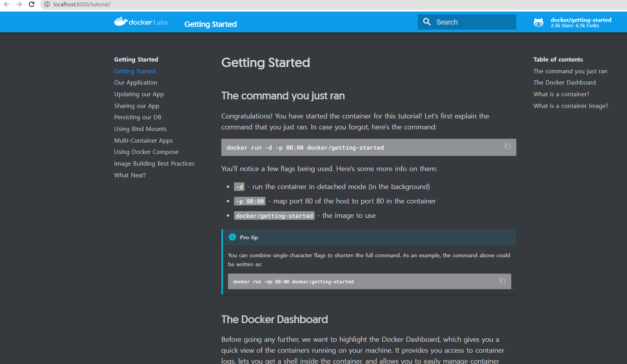This screenshot has width=627, height=364.
Task: Click the heading The command you just ran
Action: 283,96
